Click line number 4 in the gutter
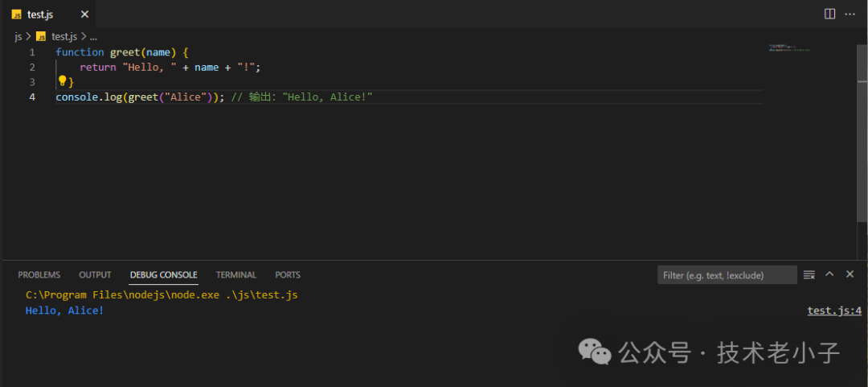The height and width of the screenshot is (387, 868). click(x=32, y=97)
